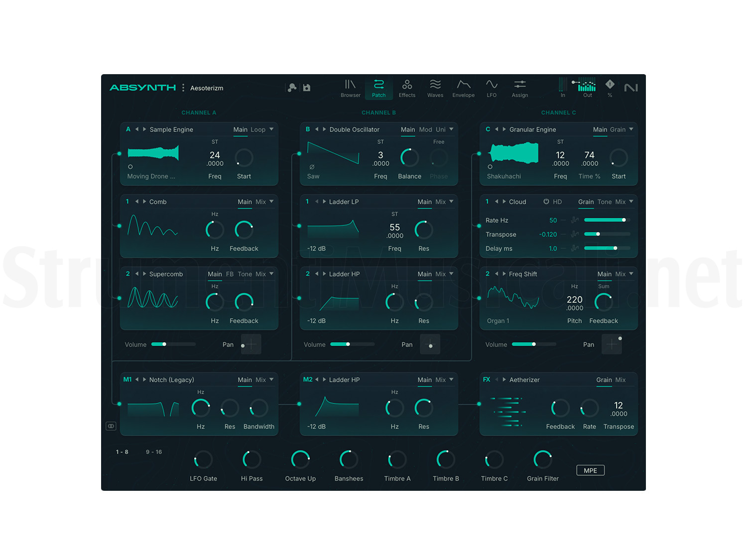Show macro knobs 9 - 16
This screenshot has height=560, width=747.
(x=154, y=452)
